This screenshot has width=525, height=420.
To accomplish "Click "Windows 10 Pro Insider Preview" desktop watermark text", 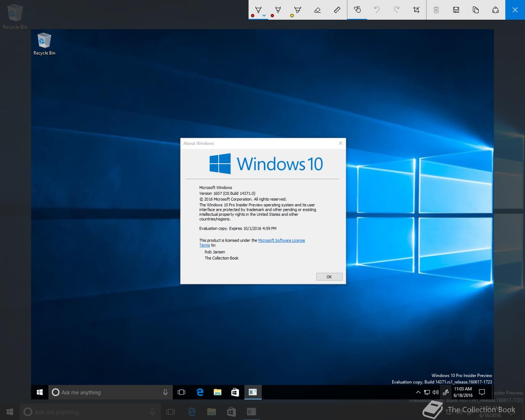I will 461,375.
